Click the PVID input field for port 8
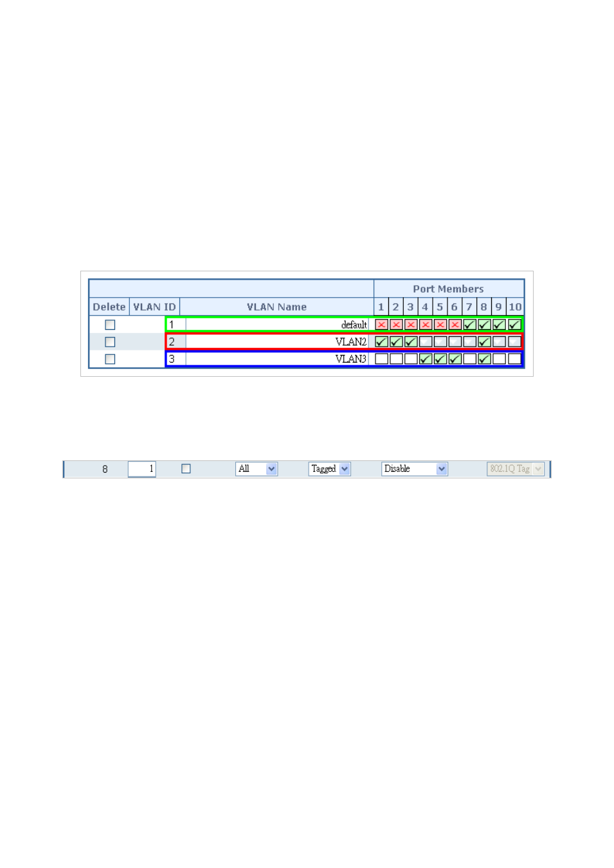 point(142,469)
